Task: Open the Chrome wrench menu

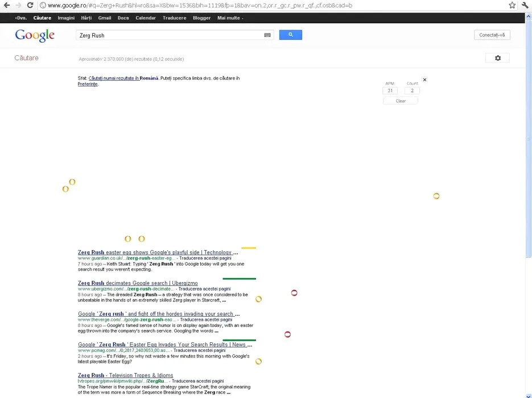Action: 525,5
